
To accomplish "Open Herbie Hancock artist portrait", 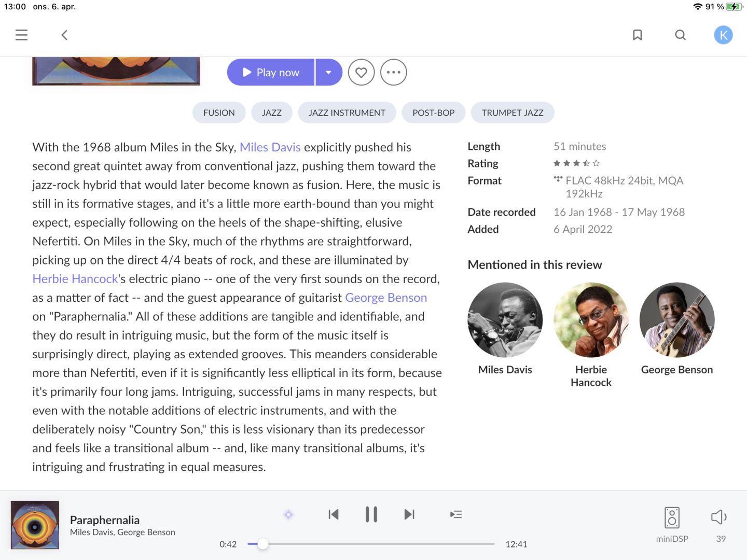I will coord(591,320).
